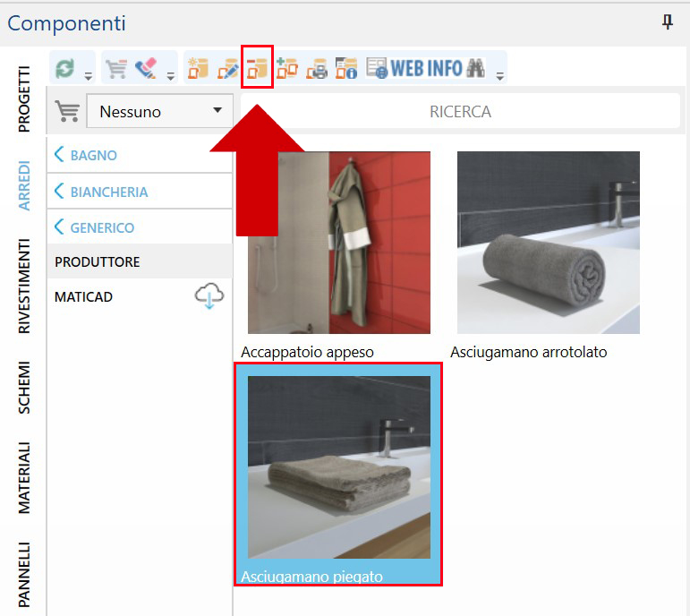Open overflow arrow after the eraser icon
The width and height of the screenshot is (690, 616).
(171, 76)
